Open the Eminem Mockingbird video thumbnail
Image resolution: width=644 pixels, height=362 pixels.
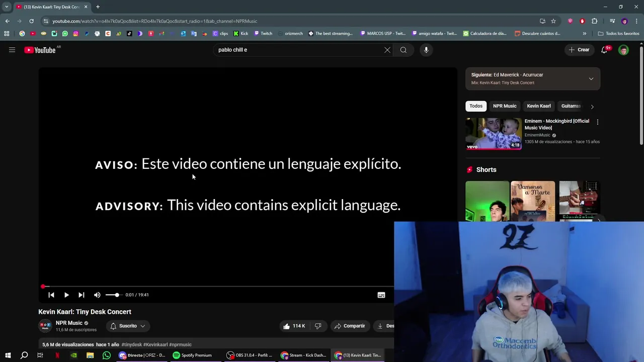pos(494,134)
